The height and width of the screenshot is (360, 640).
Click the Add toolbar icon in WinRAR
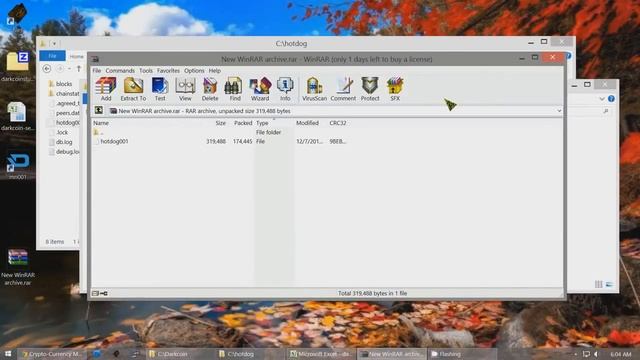tap(106, 89)
